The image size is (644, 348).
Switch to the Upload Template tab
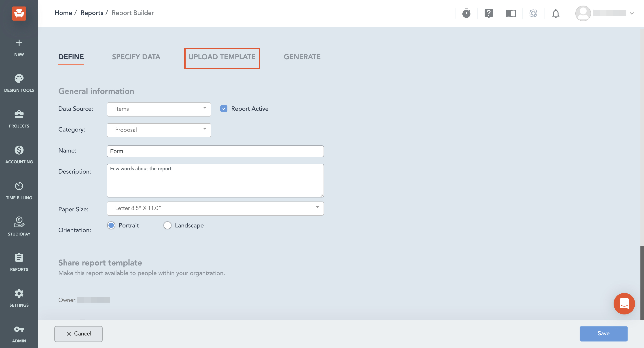click(222, 57)
